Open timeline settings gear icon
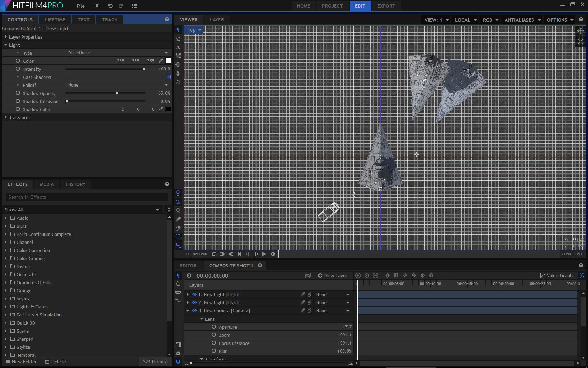The width and height of the screenshot is (588, 368). click(178, 353)
